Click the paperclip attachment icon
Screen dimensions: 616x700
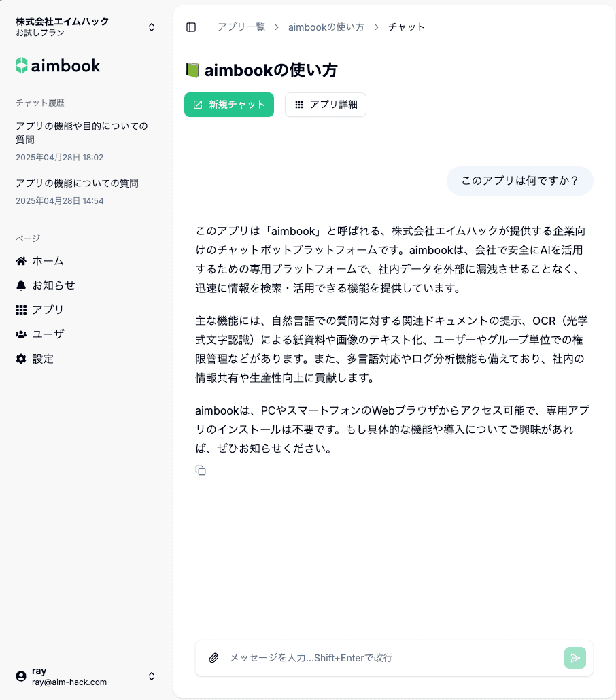point(213,658)
